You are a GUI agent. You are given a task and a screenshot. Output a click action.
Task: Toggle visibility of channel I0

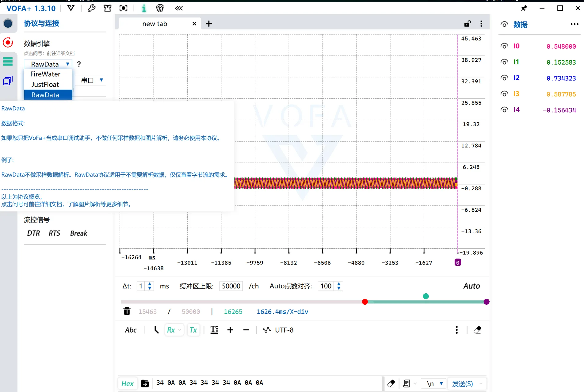(x=504, y=46)
